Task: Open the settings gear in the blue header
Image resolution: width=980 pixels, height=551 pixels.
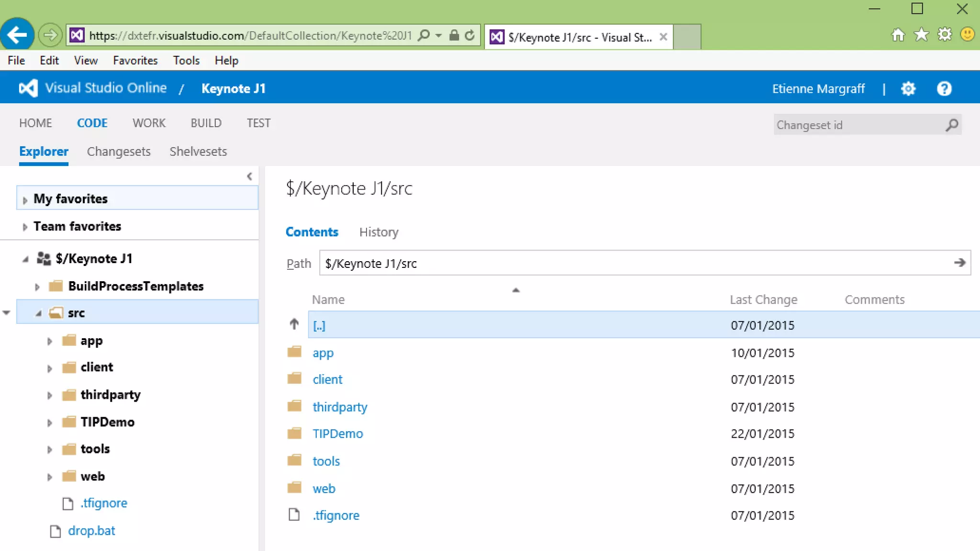Action: pos(908,89)
